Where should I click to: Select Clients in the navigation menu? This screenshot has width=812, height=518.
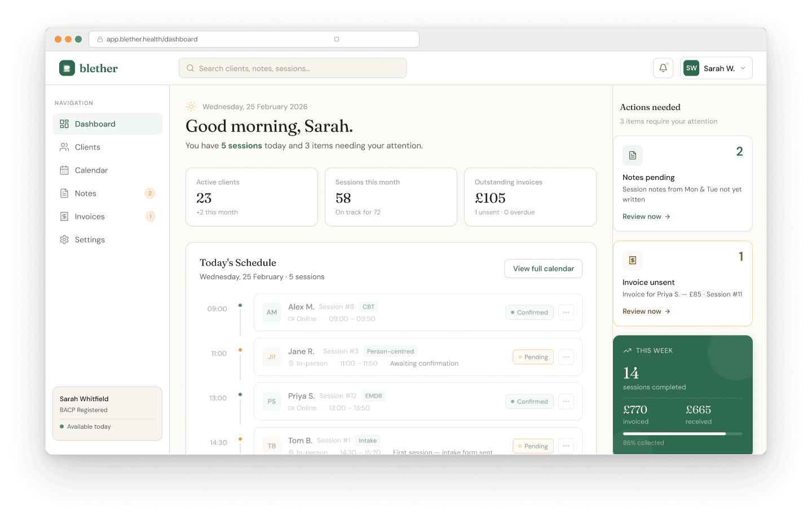point(87,147)
